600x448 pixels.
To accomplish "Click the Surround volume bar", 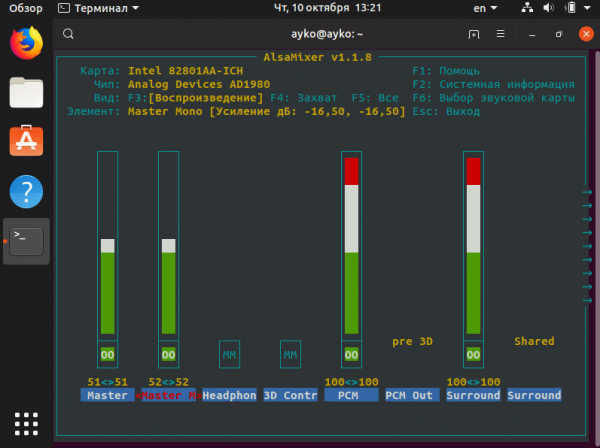I will tap(473, 246).
